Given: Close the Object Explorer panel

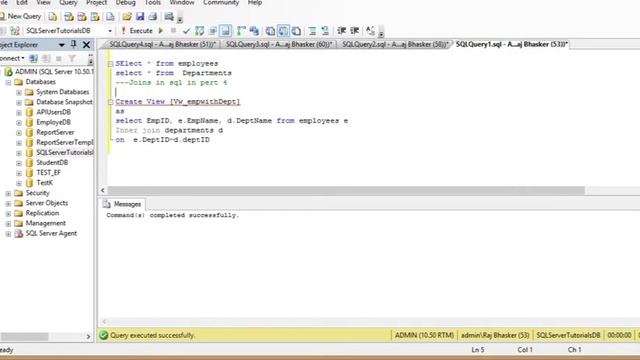Looking at the screenshot, I should tap(87, 45).
